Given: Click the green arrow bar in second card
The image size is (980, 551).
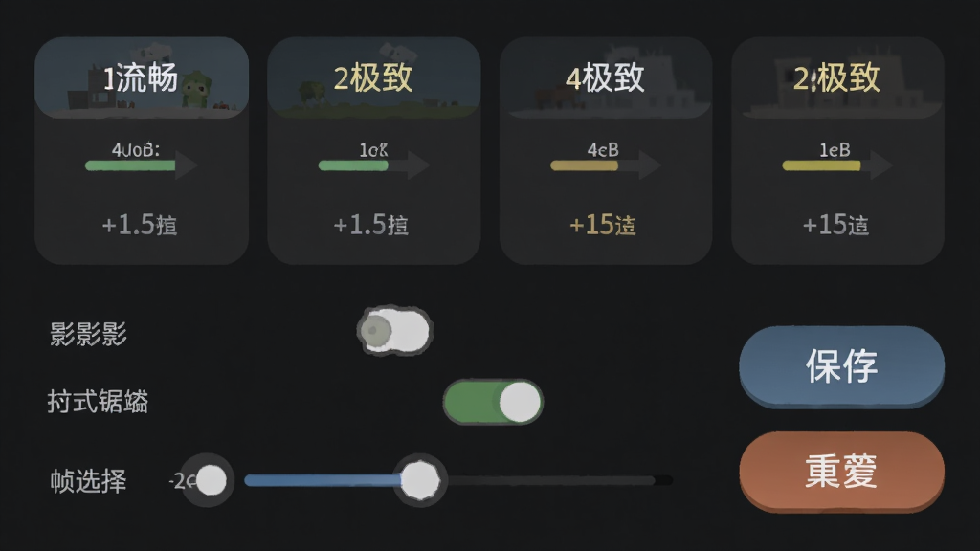Looking at the screenshot, I should tap(374, 165).
